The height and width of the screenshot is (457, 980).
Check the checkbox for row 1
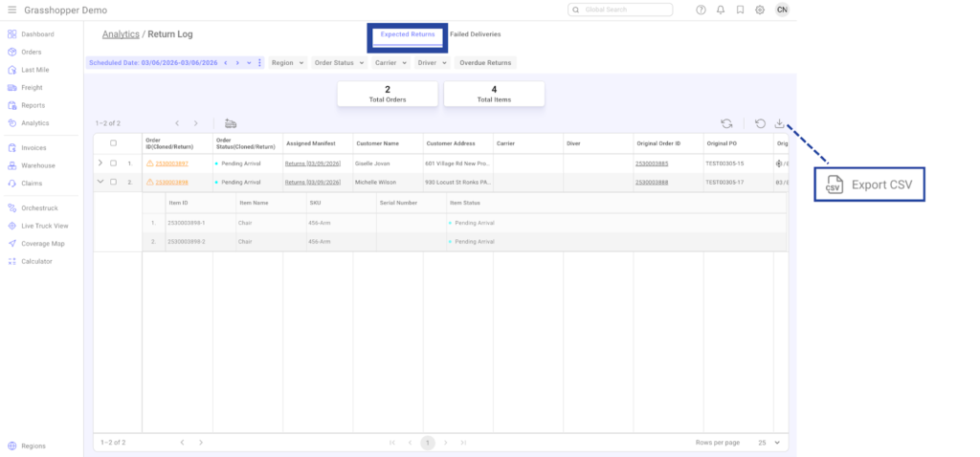point(113,163)
